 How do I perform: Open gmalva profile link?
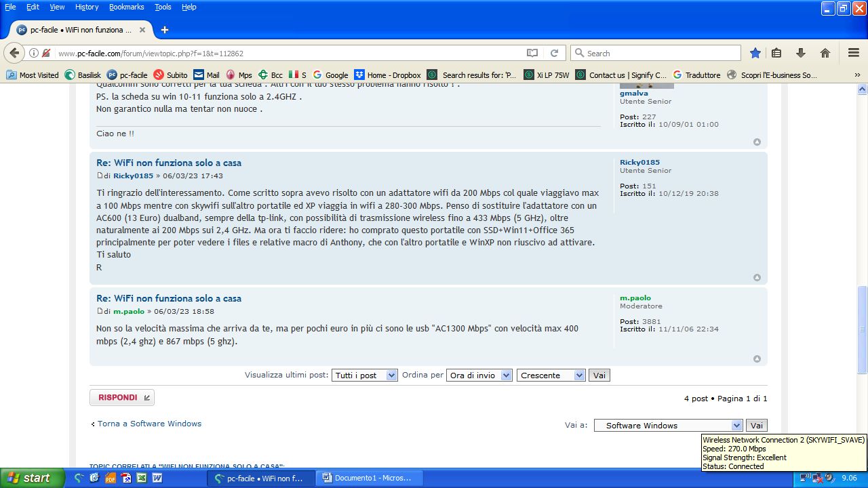point(634,93)
